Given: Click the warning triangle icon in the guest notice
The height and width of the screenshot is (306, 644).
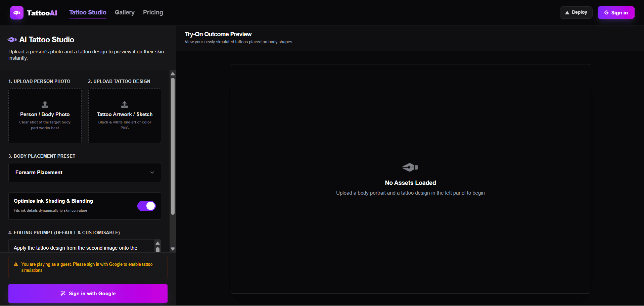Looking at the screenshot, I should pos(16,264).
